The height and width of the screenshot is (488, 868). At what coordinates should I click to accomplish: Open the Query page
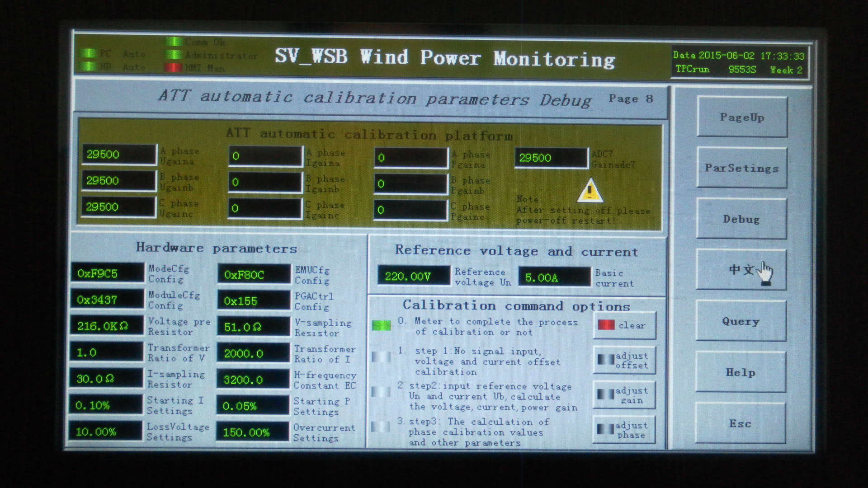pyautogui.click(x=741, y=321)
